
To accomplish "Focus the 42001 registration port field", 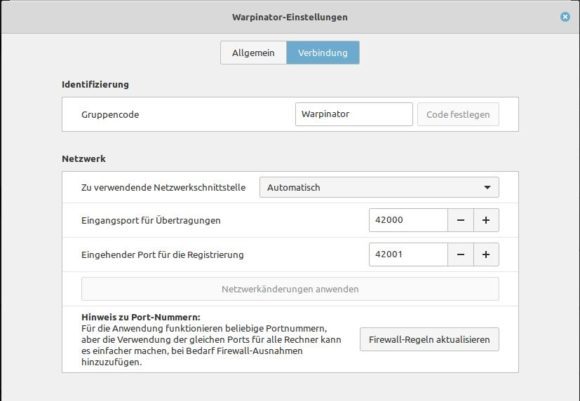I will click(x=408, y=255).
